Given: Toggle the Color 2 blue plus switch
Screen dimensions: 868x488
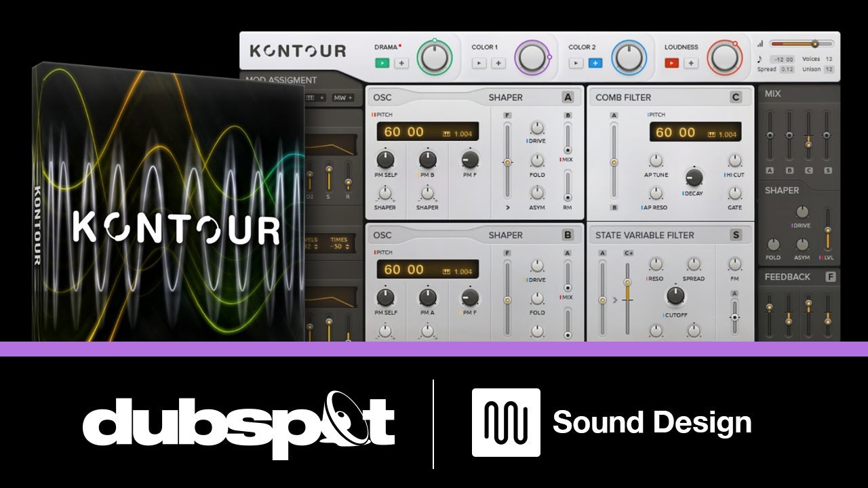Looking at the screenshot, I should pos(594,62).
